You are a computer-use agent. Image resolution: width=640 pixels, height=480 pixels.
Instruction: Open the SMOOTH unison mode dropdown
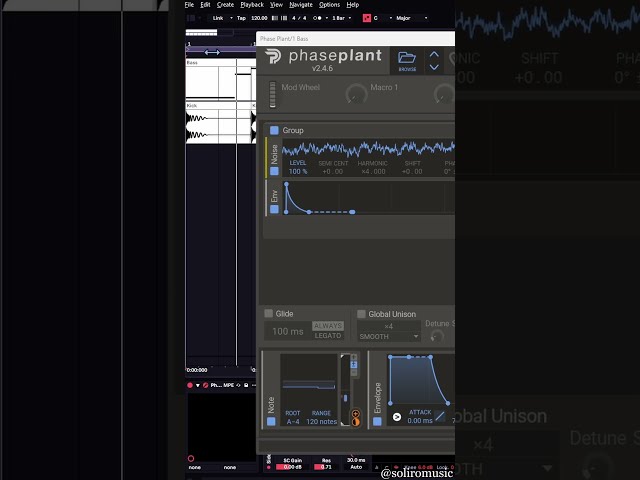389,336
